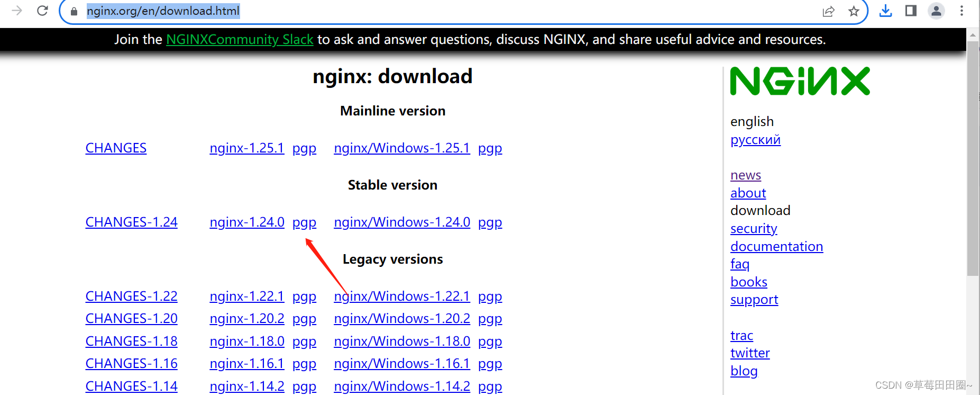Screen dimensions: 980x395
Task: Click the share page icon in address bar
Action: 828,11
